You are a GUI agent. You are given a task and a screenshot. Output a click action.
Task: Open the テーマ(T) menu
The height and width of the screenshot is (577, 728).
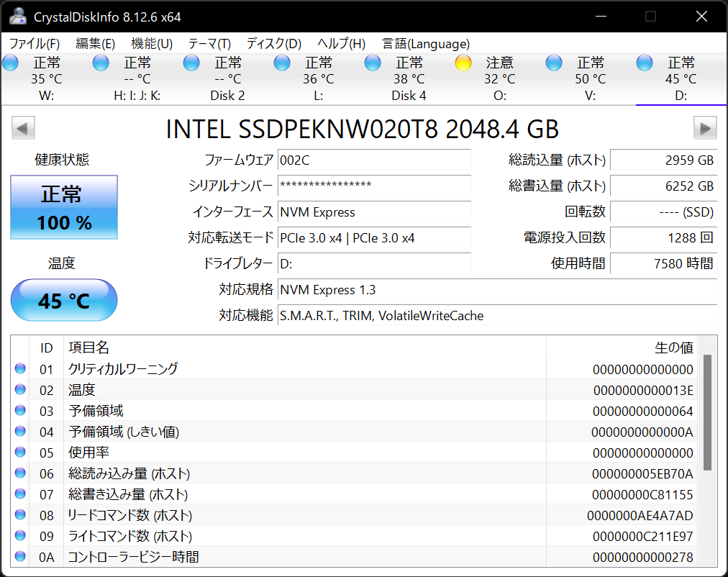click(x=209, y=43)
